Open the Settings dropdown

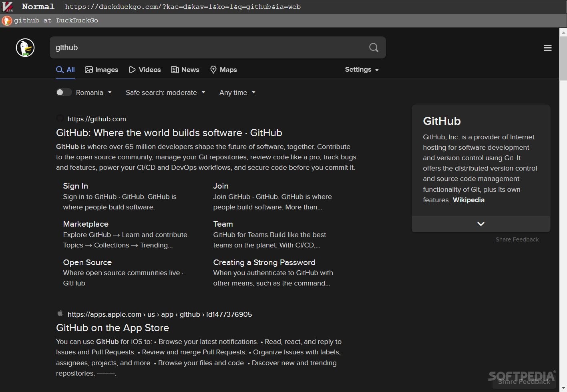click(362, 70)
